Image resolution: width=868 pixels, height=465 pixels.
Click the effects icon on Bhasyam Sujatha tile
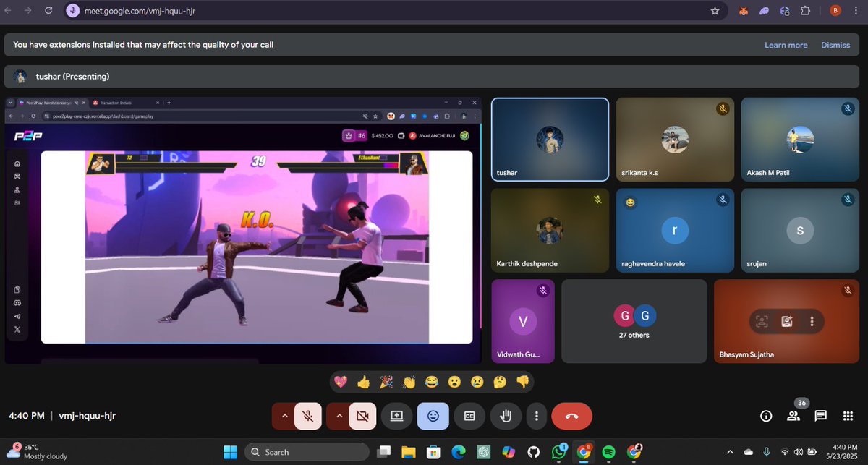coord(787,322)
